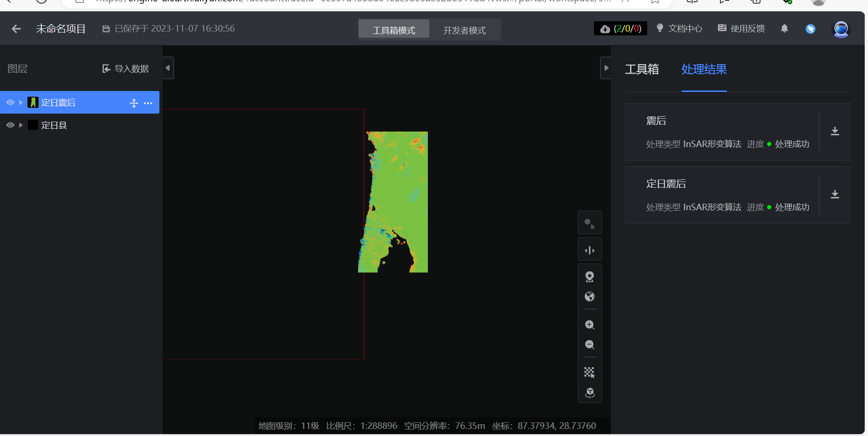Click the 坐标 coordinate readout

point(544,426)
